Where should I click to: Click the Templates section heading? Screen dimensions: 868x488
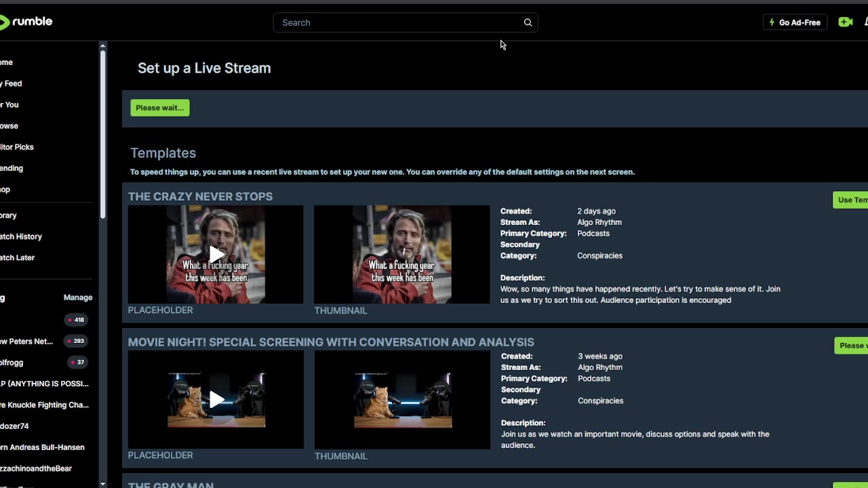(163, 153)
